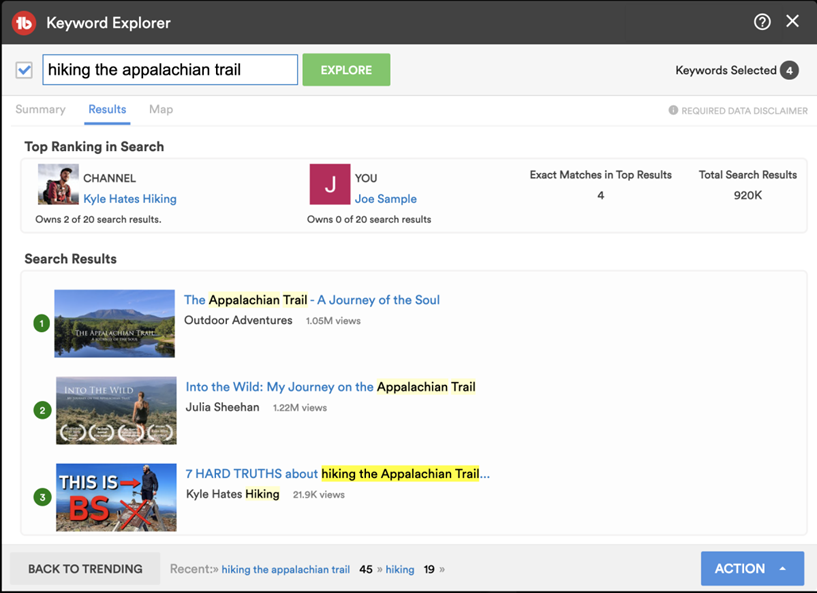Viewport: 817px width, 593px height.
Task: Uncheck the checkbox beside the keyword field
Action: (x=25, y=70)
